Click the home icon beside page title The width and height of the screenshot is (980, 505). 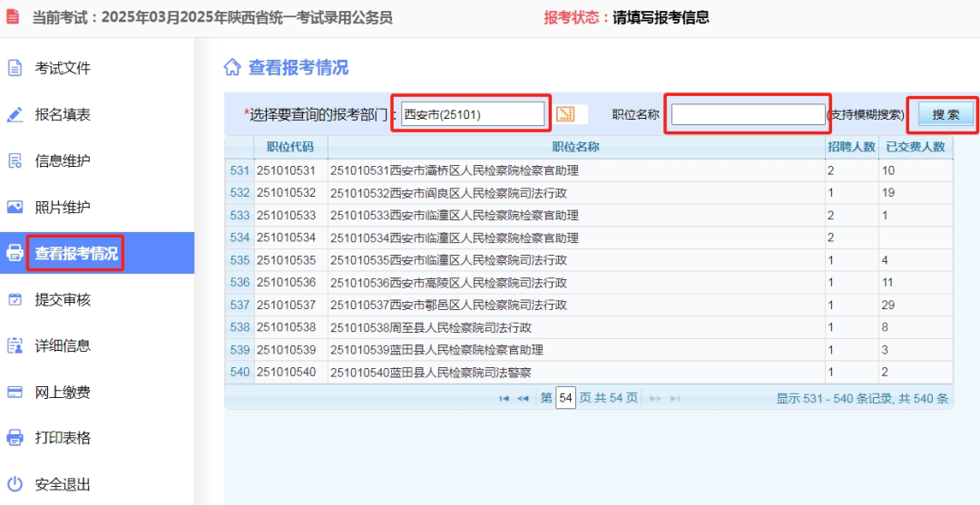point(232,68)
